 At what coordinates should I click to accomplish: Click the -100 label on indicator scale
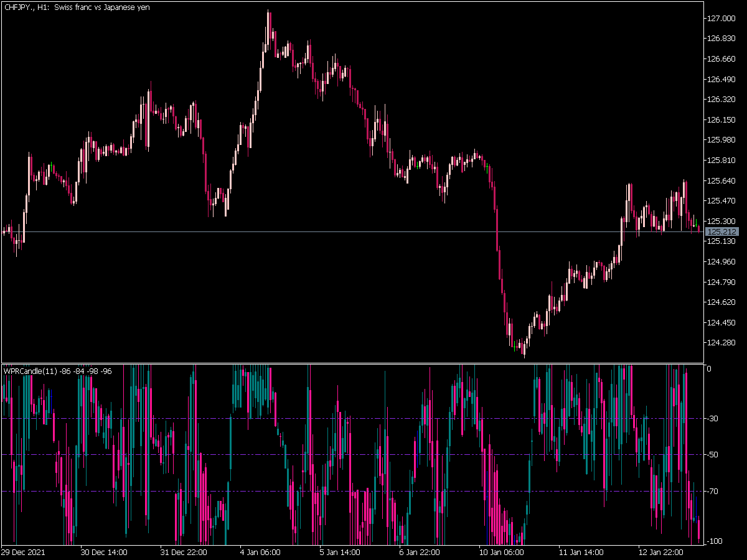click(x=717, y=541)
